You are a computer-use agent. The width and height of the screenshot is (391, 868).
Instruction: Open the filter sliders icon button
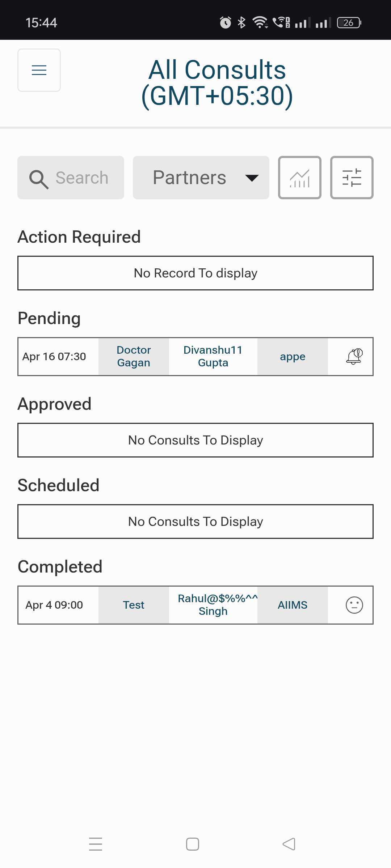352,178
